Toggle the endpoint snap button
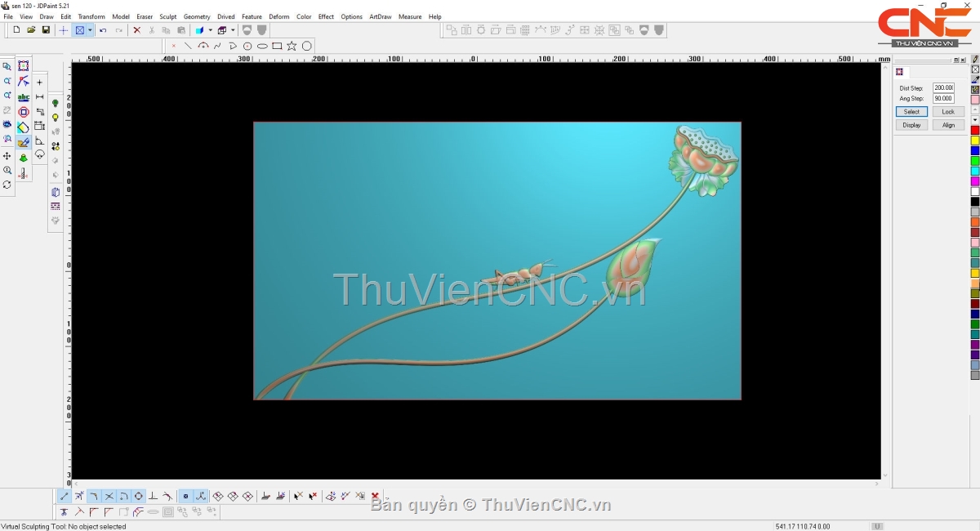 point(65,496)
